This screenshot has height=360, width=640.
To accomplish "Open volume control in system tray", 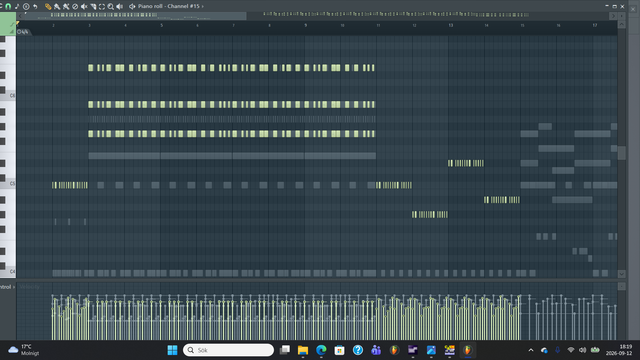I will [582, 350].
